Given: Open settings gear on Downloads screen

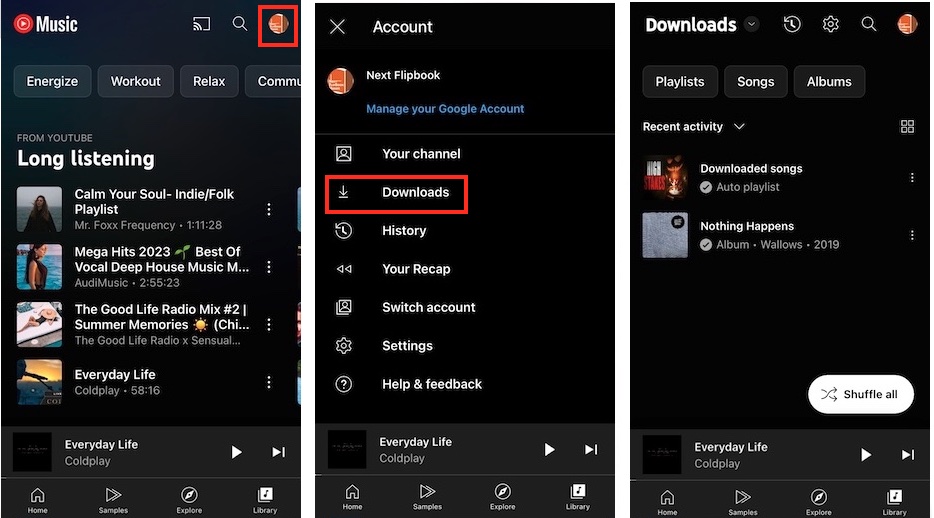Looking at the screenshot, I should [x=830, y=24].
